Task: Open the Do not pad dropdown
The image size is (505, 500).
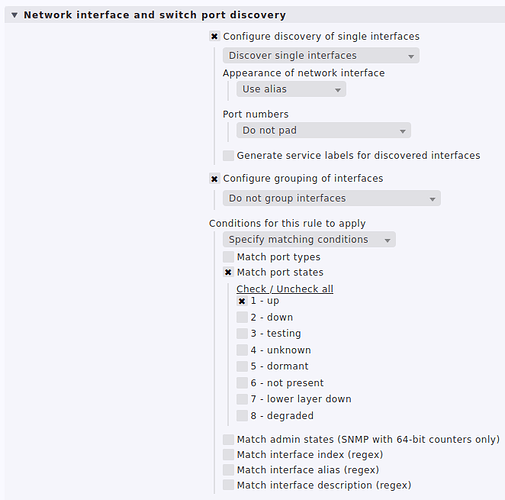Action: coord(324,130)
